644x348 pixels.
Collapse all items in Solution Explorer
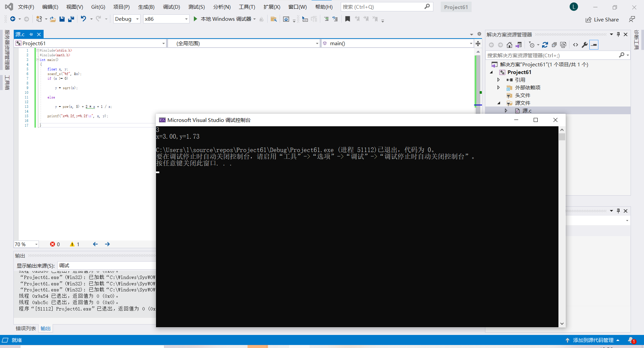tap(554, 45)
